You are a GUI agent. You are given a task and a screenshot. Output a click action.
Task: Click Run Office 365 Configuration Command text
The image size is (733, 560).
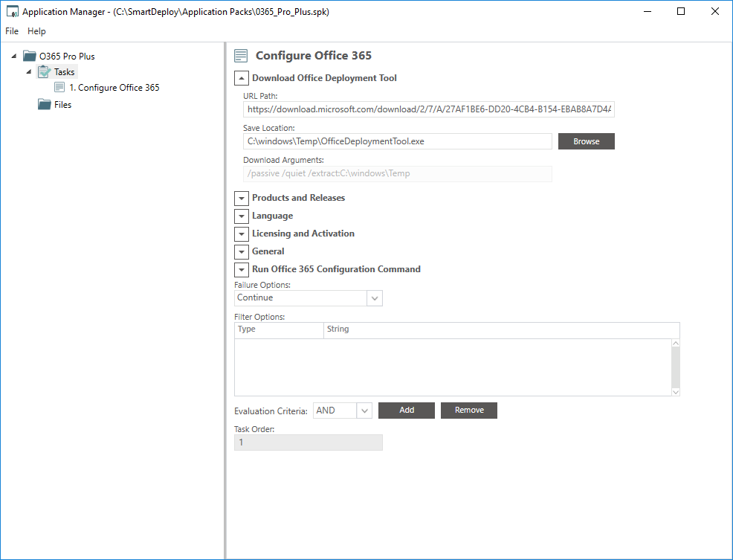336,269
